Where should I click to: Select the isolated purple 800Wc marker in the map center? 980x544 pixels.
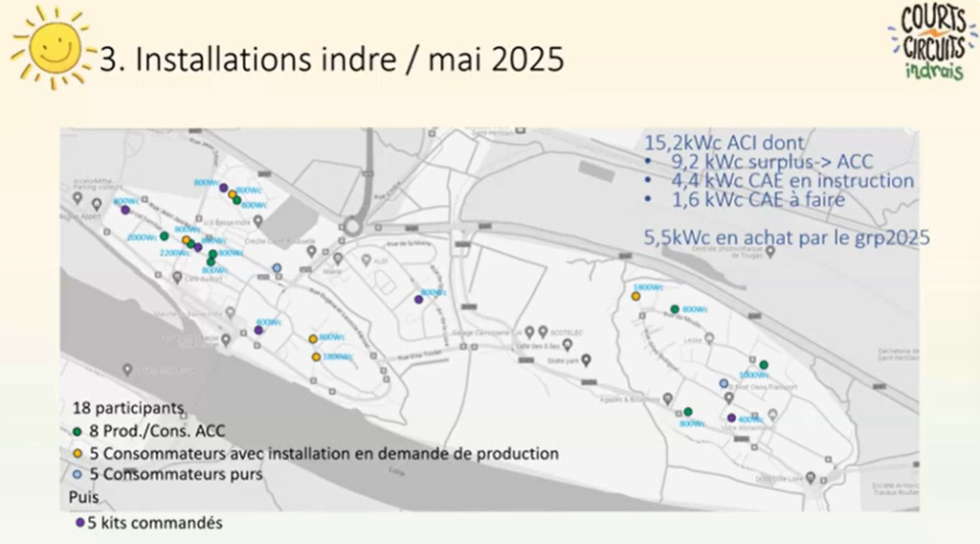coord(418,300)
